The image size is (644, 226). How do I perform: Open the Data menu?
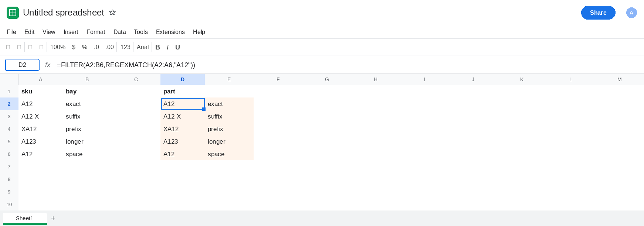[x=119, y=32]
